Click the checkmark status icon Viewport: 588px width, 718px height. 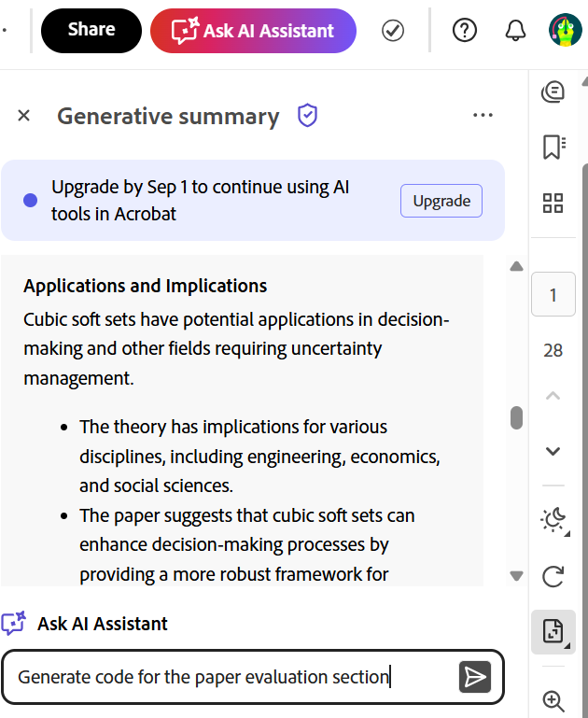pos(393,31)
